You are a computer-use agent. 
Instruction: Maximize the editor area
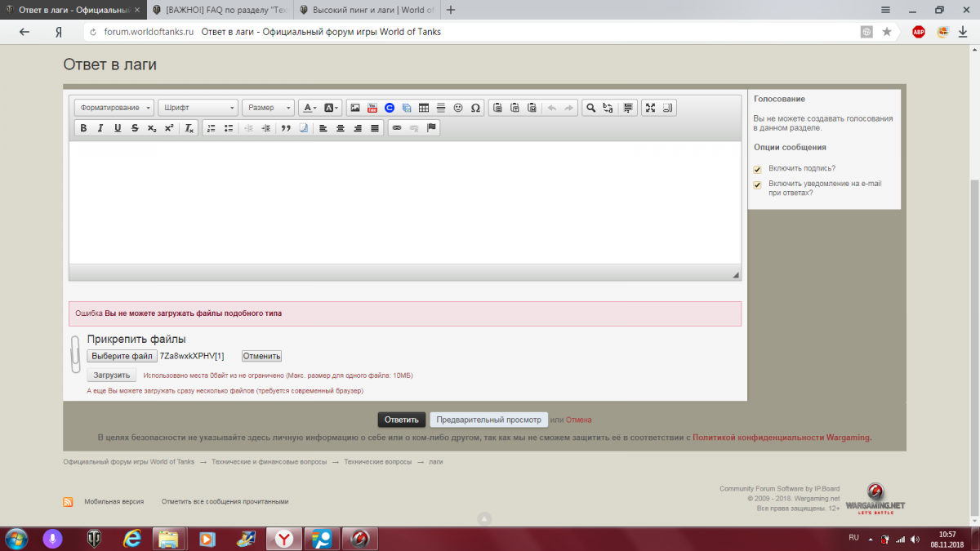pyautogui.click(x=650, y=108)
